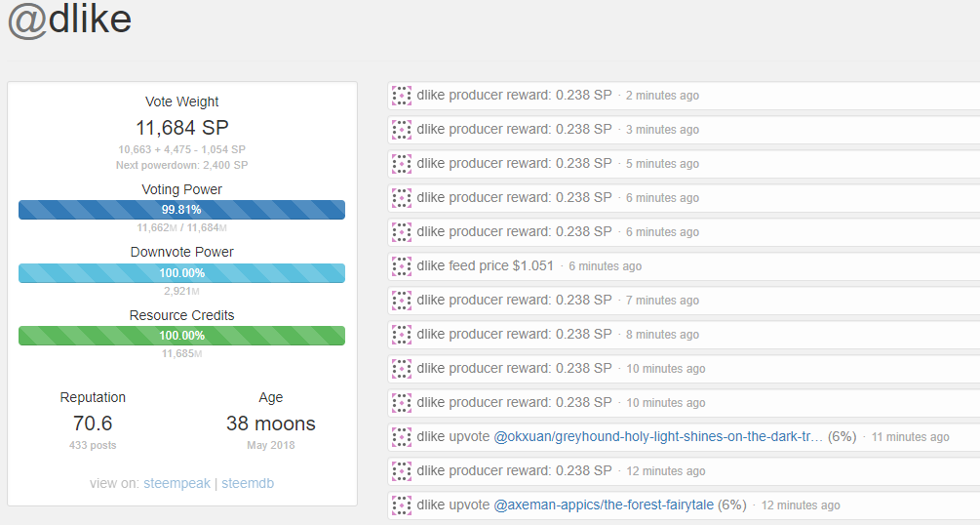980x525 pixels.
Task: Click avatar icon beside feed price $1.051
Action: point(402,266)
